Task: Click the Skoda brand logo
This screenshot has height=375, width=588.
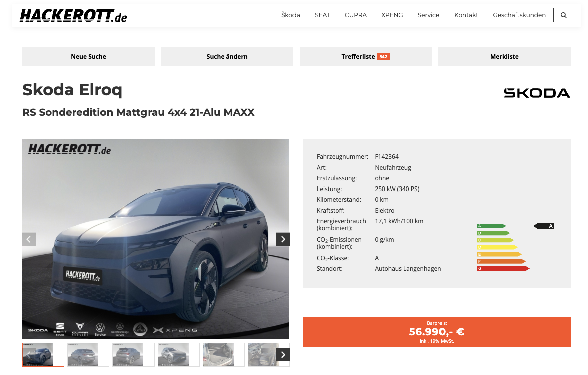Action: tap(537, 93)
